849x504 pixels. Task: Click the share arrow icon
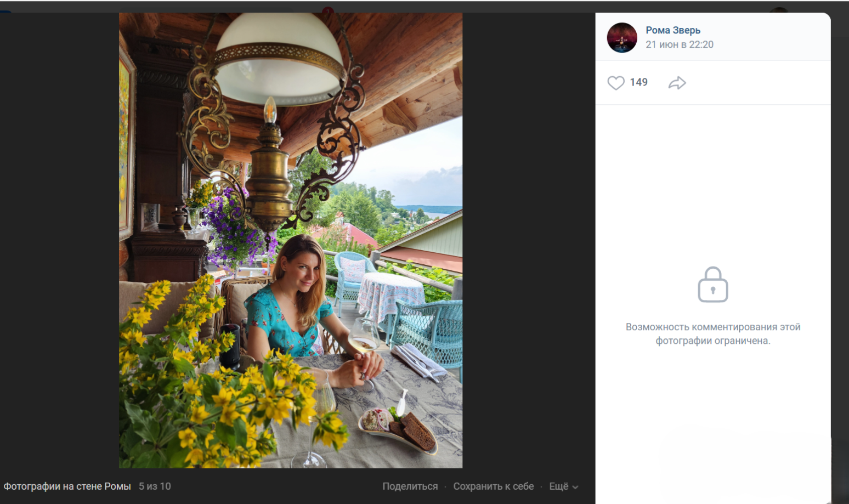tap(677, 83)
